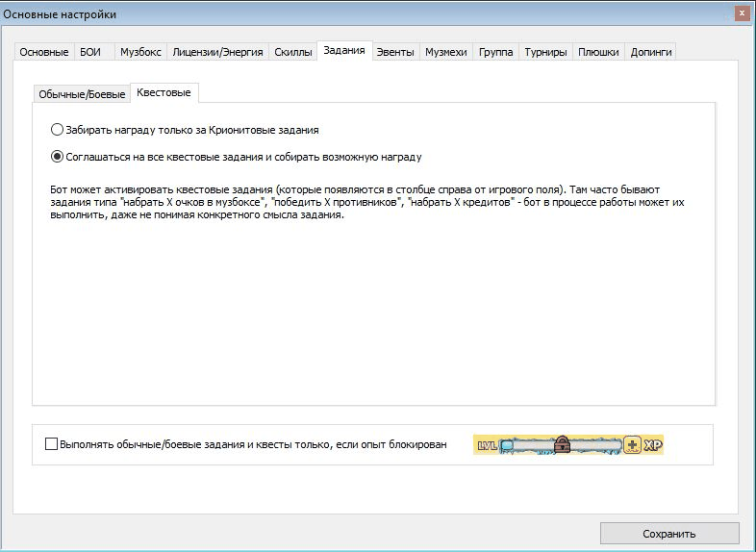Open the Квестовые sub-tab
The width and height of the screenshot is (756, 552).
164,92
